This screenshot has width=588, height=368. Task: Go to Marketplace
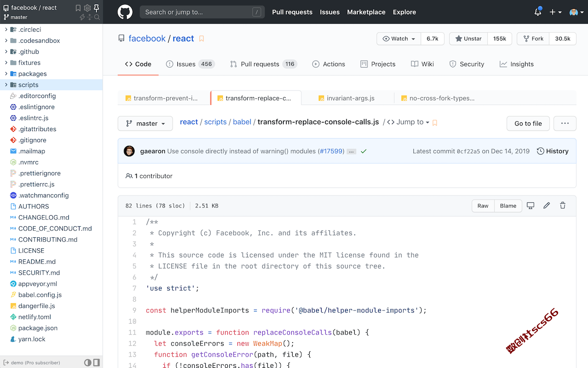coord(366,12)
